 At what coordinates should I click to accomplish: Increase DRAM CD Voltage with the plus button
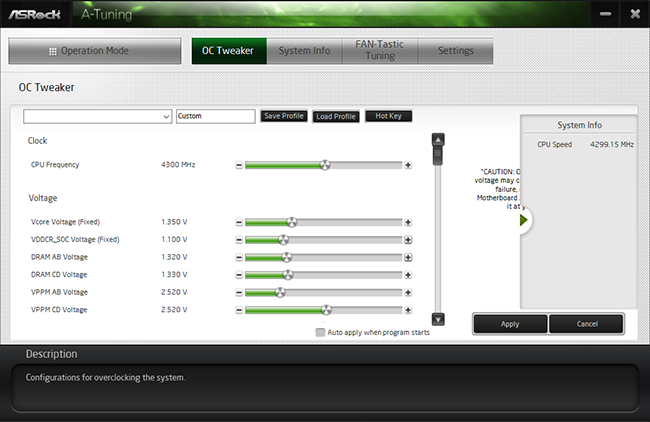pos(408,275)
